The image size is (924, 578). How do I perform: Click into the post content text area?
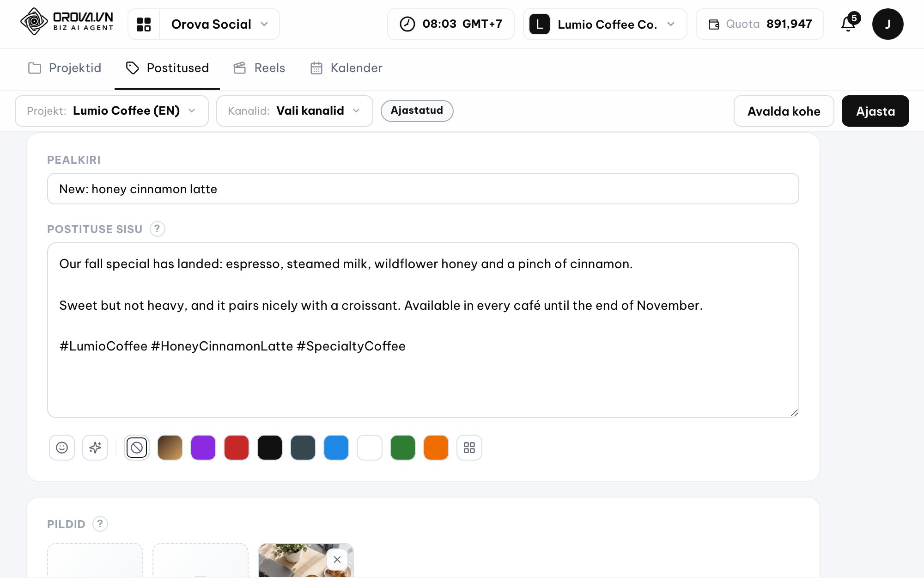(x=423, y=330)
